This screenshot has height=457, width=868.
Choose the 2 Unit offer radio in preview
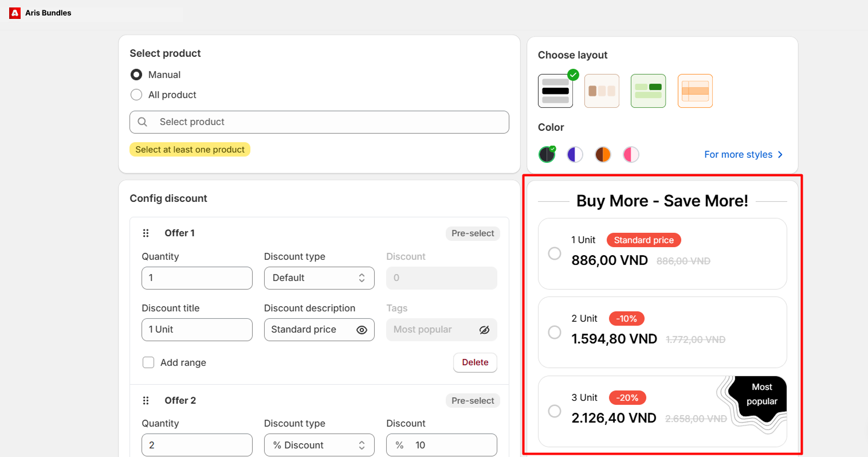tap(555, 332)
